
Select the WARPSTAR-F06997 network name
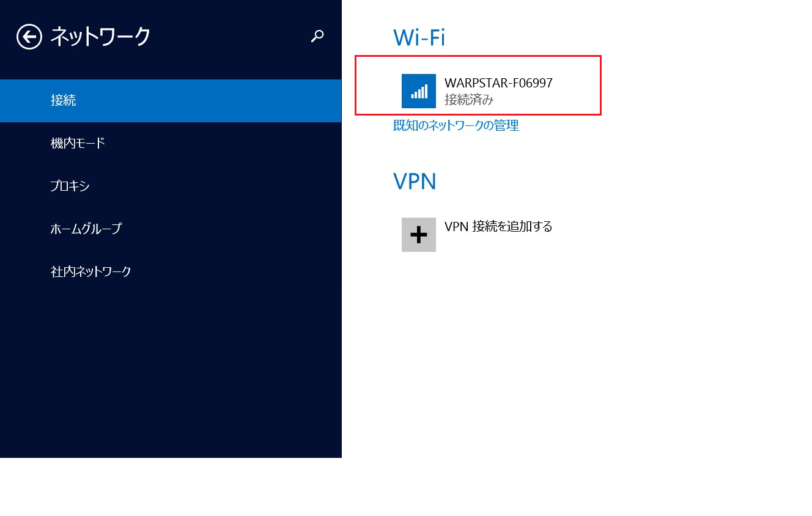point(498,83)
